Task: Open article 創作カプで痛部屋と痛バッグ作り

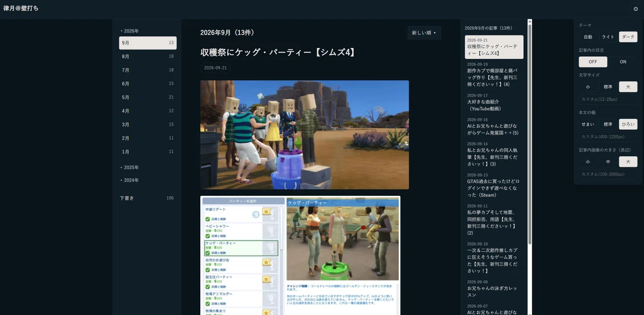Action: point(494,74)
